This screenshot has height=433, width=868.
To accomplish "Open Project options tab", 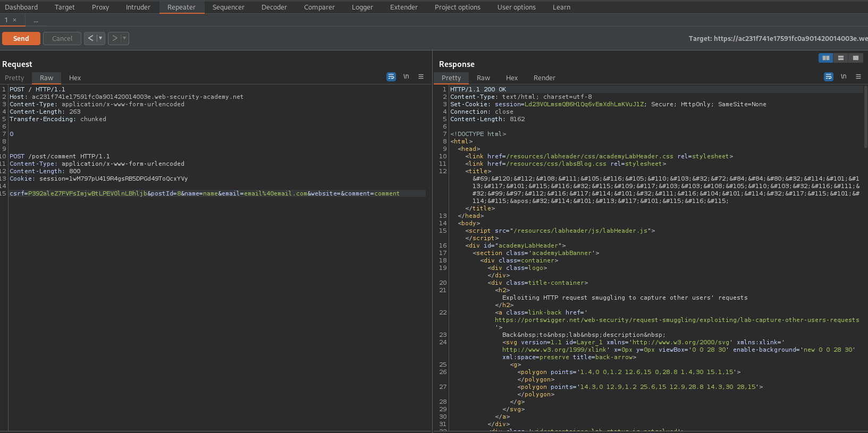I will (x=458, y=7).
